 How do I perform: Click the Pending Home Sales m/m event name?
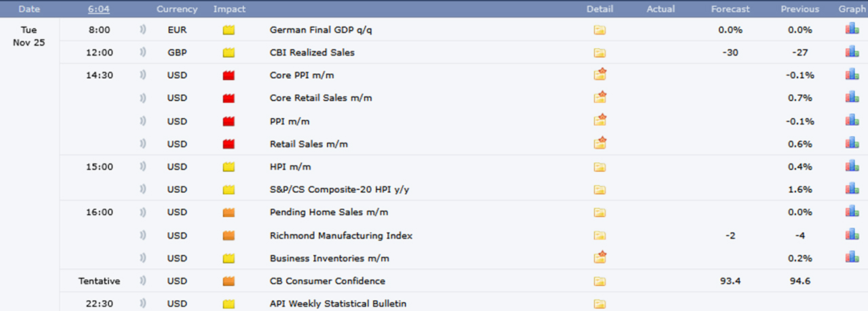point(329,213)
